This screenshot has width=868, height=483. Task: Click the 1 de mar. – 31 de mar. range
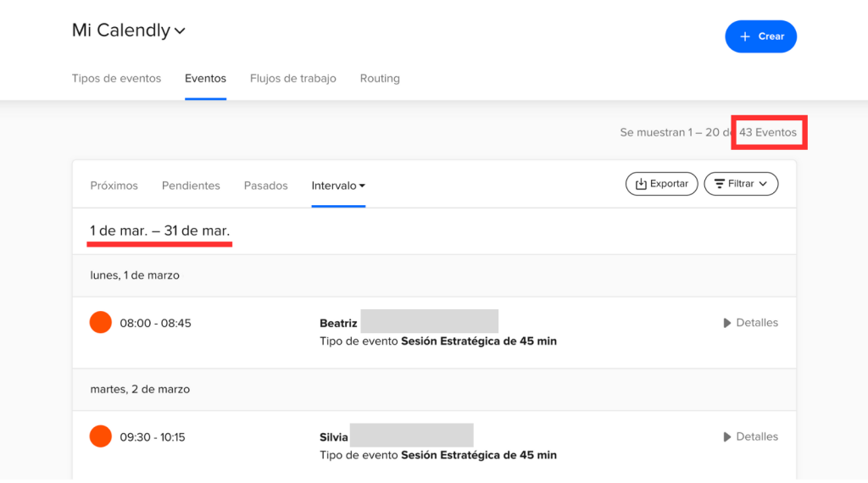click(x=159, y=231)
